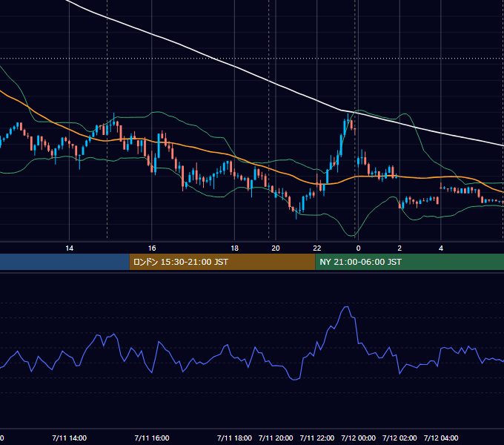Click the 7/11 20:00 date label
The width and height of the screenshot is (504, 445).
276,438
